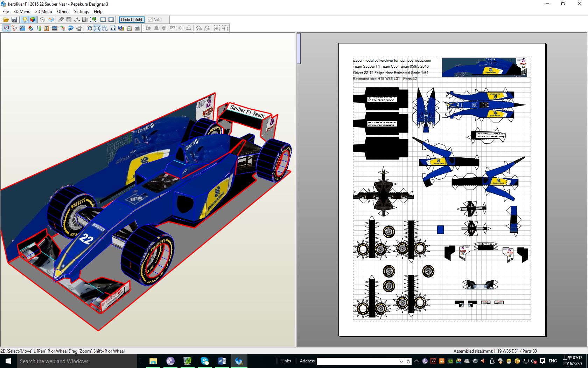The width and height of the screenshot is (588, 368).
Task: Save the project with floppy disk icon
Action: click(x=14, y=20)
